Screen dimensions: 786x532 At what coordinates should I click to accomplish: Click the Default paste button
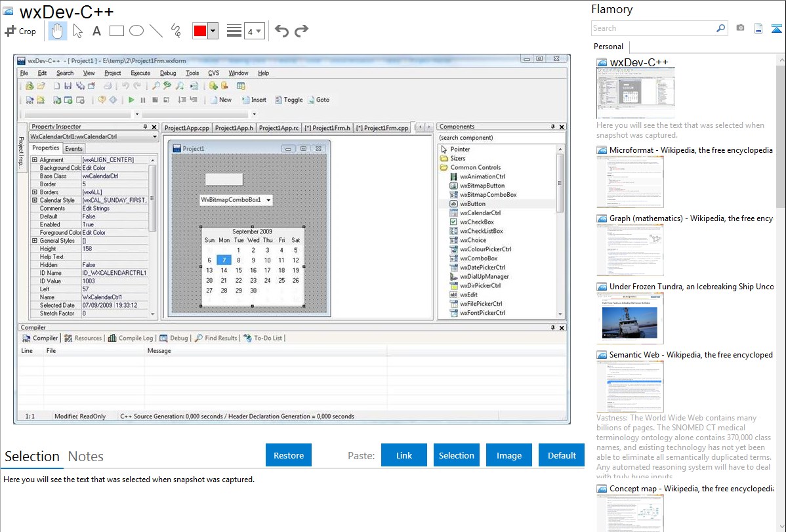(562, 455)
